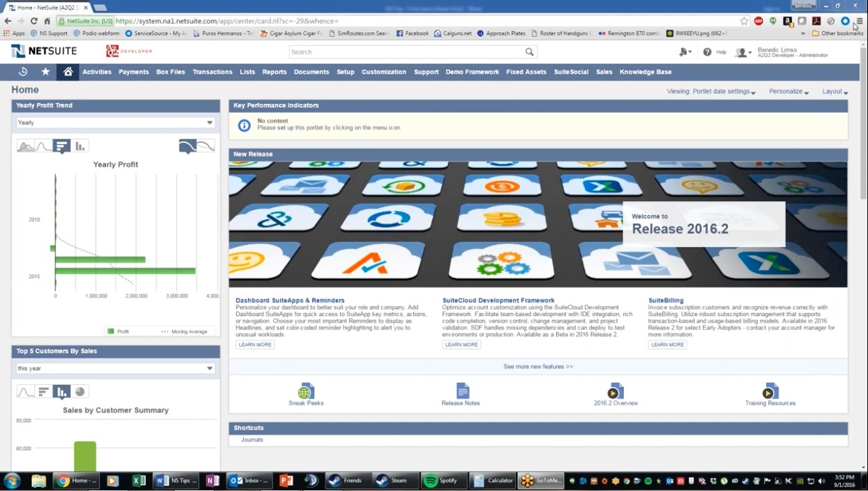The image size is (868, 491).
Task: Open the Personalize dropdown menu
Action: 788,91
